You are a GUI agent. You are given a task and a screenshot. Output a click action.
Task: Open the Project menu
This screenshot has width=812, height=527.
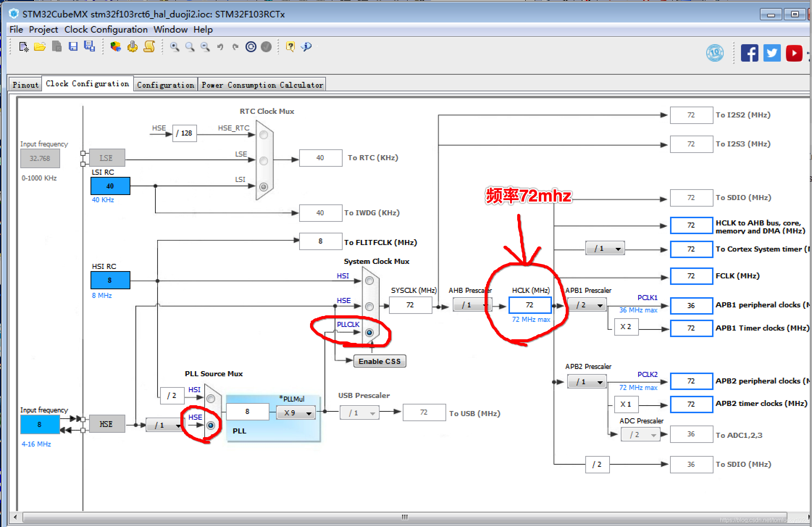tap(43, 30)
